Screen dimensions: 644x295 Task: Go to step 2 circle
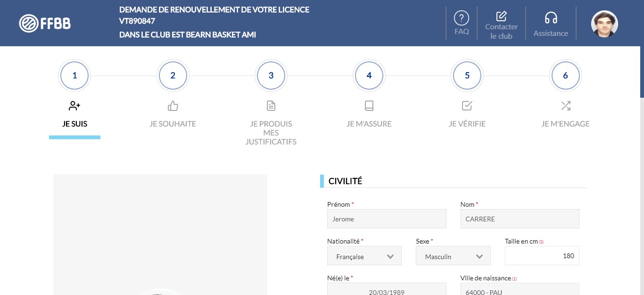click(173, 76)
